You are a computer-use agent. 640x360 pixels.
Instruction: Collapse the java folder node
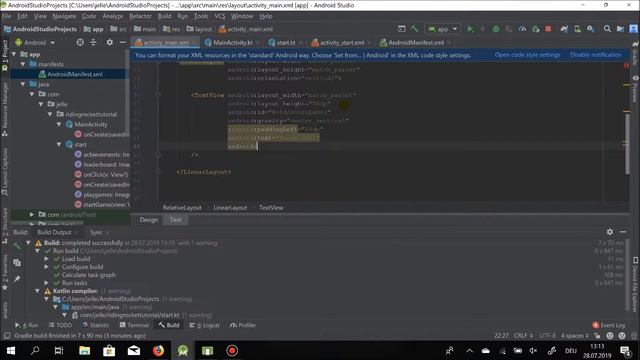tap(23, 84)
